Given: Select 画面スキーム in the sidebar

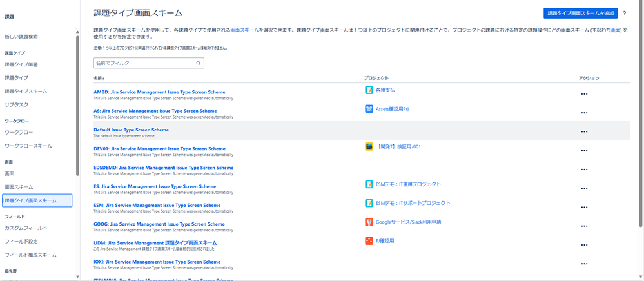Looking at the screenshot, I should tap(19, 187).
